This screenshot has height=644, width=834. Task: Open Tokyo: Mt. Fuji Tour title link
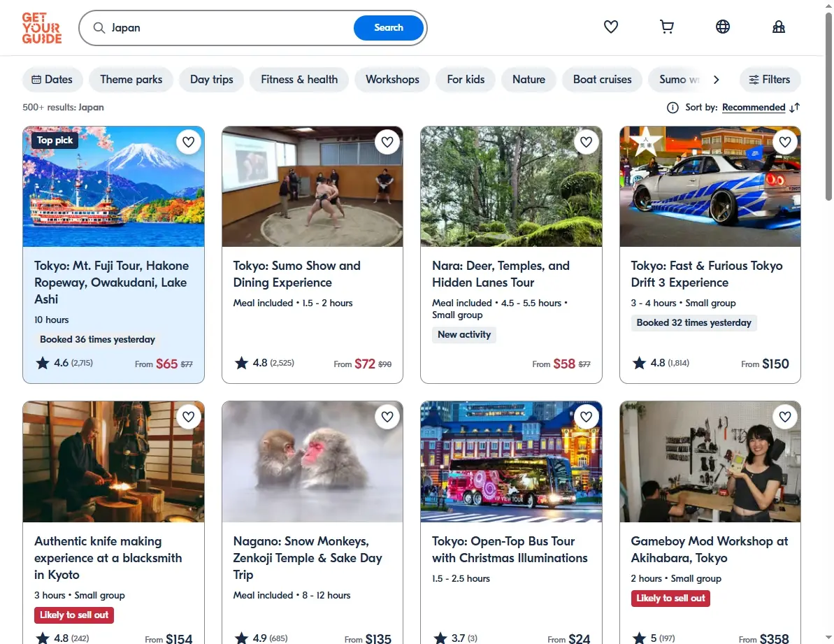tap(112, 282)
